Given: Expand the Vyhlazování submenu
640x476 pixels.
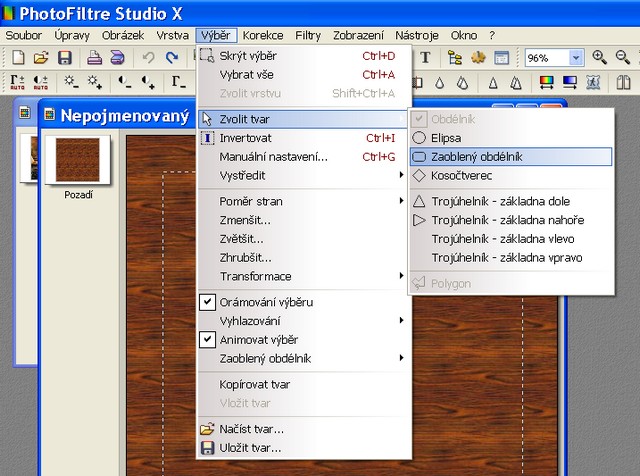Looking at the screenshot, I should click(x=303, y=321).
